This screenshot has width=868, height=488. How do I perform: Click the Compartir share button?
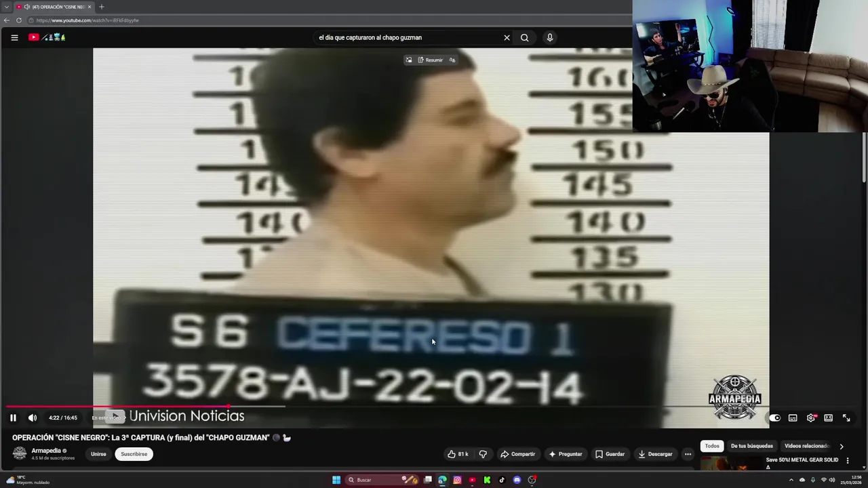tap(517, 454)
